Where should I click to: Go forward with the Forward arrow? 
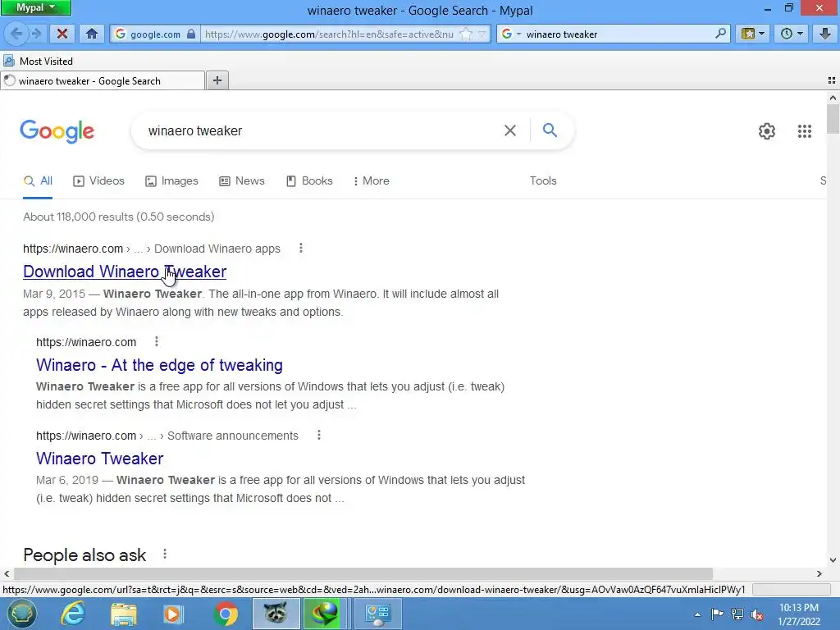click(36, 34)
